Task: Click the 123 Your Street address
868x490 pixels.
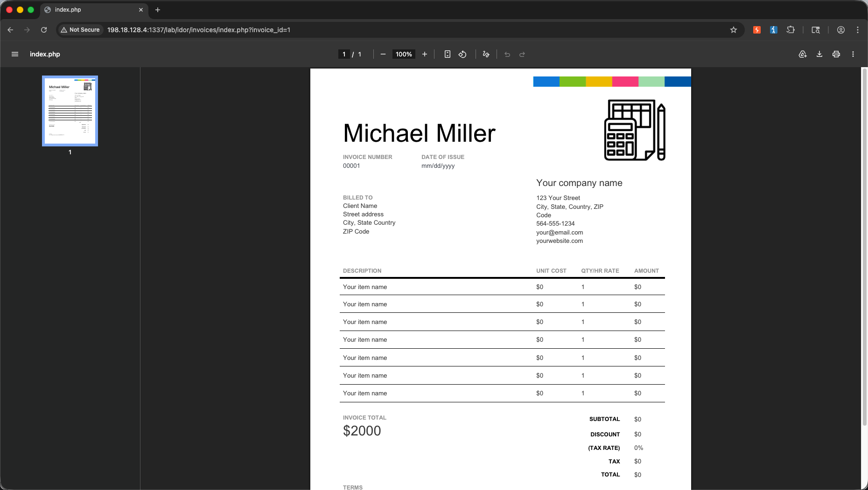Action: 558,198
